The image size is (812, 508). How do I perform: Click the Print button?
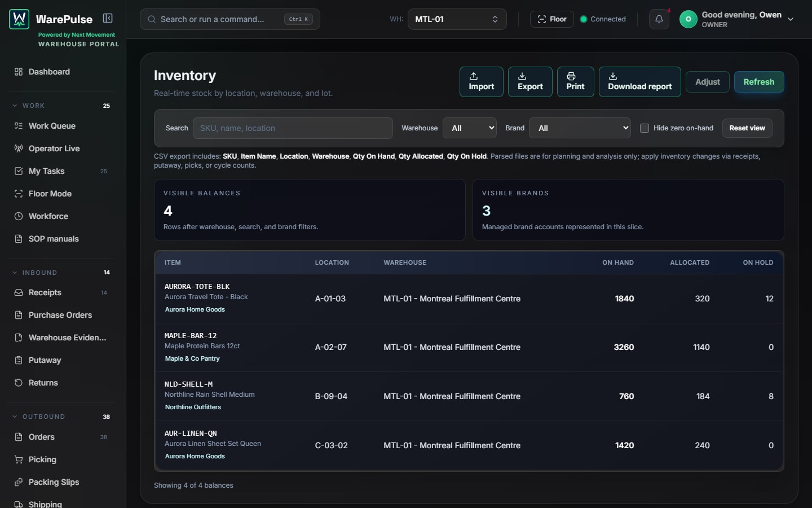575,82
